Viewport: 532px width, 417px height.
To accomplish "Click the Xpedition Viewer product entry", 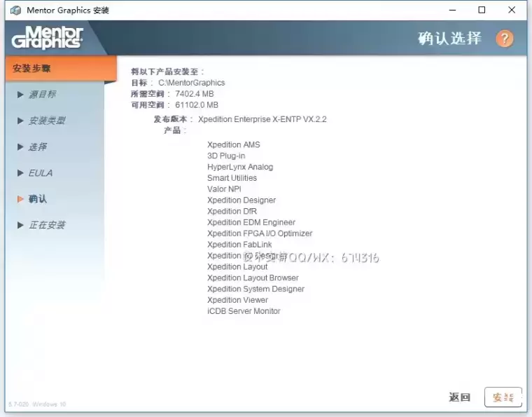I will tap(238, 300).
